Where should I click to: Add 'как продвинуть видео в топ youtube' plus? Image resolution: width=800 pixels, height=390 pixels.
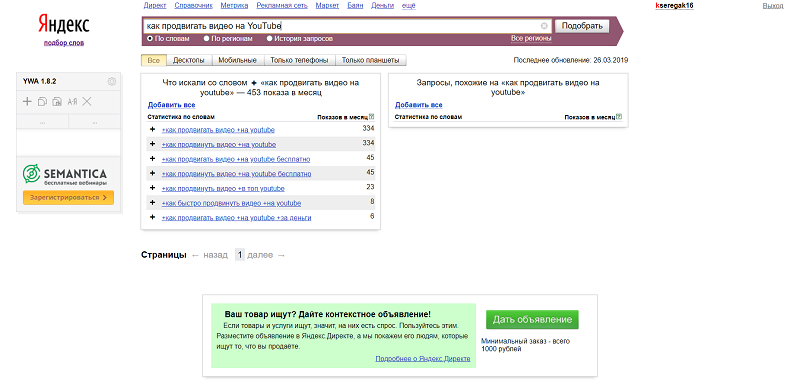point(152,188)
